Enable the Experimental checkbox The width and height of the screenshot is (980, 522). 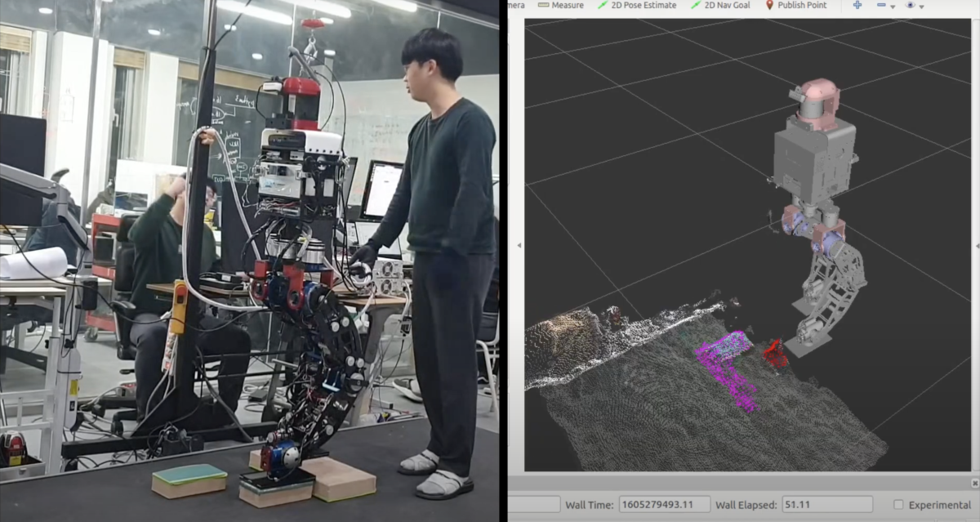(x=898, y=505)
